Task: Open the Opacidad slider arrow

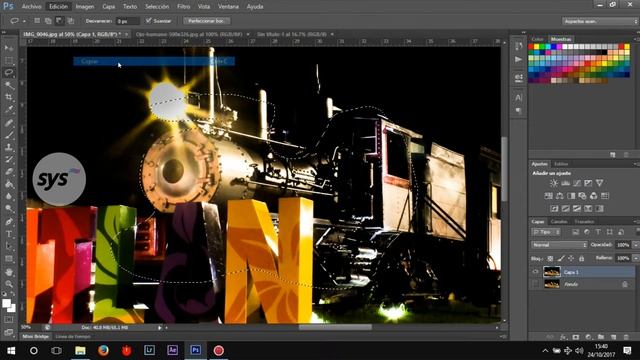Action: point(636,245)
